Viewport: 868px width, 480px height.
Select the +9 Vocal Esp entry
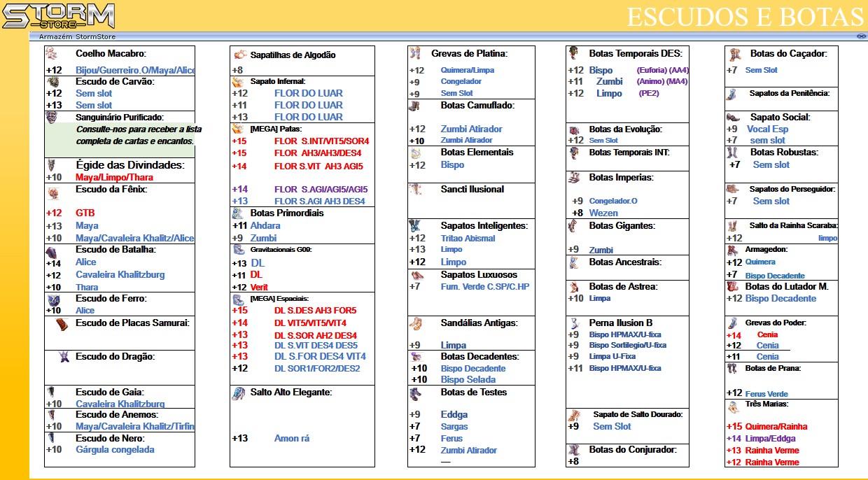click(758, 129)
